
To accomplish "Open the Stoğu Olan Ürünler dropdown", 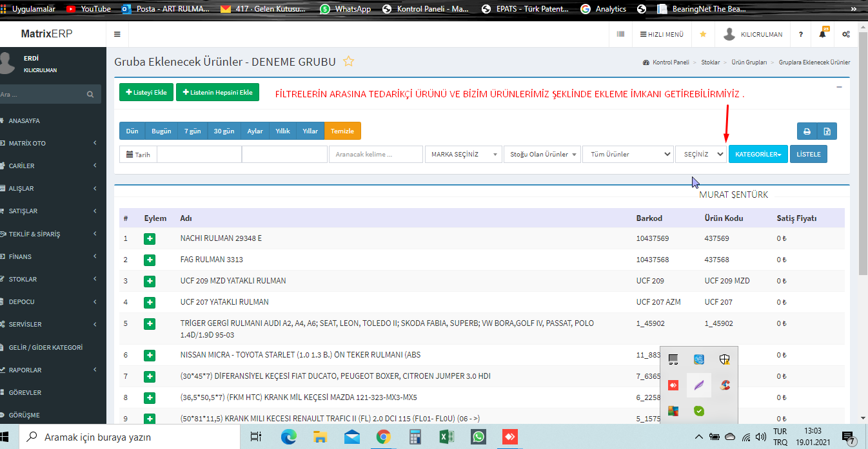I will [542, 155].
